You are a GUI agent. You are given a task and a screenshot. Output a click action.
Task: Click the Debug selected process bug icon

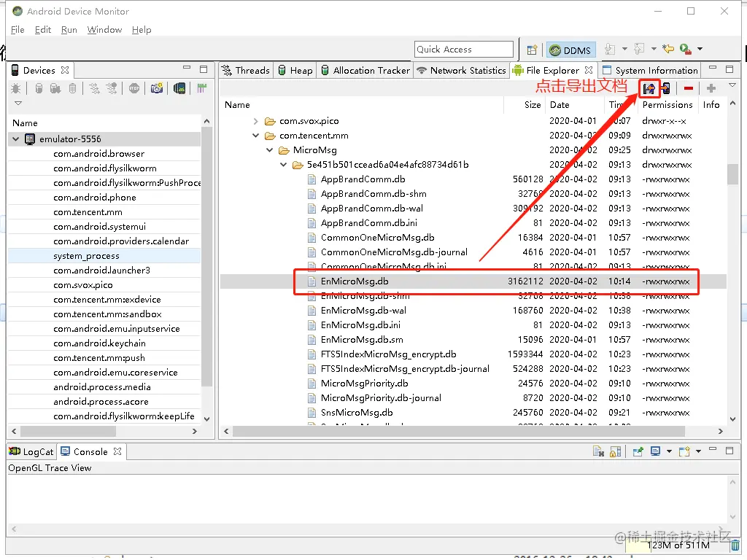pyautogui.click(x=16, y=88)
